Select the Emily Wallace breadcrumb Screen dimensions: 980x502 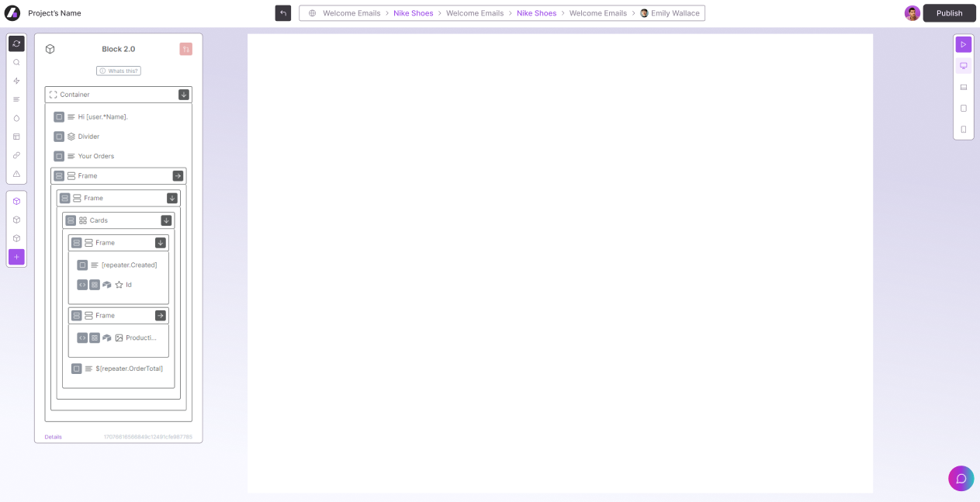click(x=670, y=13)
